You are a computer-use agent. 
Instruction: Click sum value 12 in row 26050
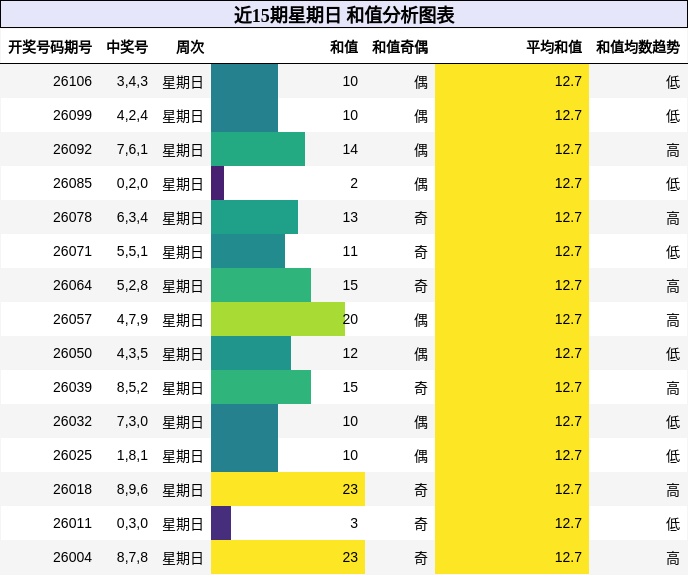click(350, 353)
